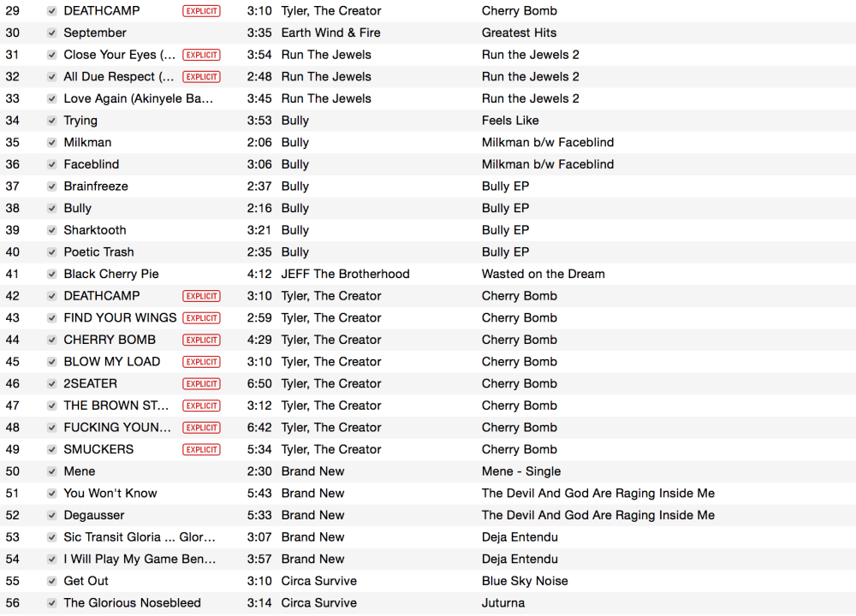Click the EXPLICIT badge on CHERRY BOMB
The height and width of the screenshot is (616, 856).
pos(201,340)
